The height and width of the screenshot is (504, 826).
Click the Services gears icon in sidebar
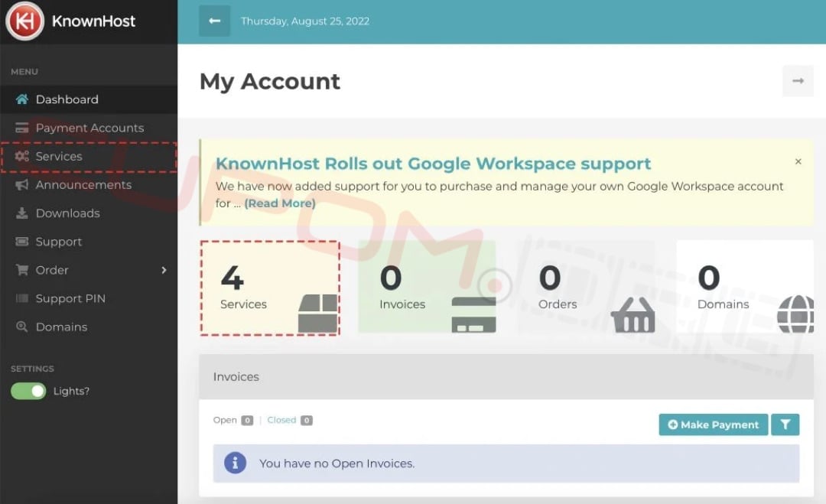pyautogui.click(x=21, y=156)
